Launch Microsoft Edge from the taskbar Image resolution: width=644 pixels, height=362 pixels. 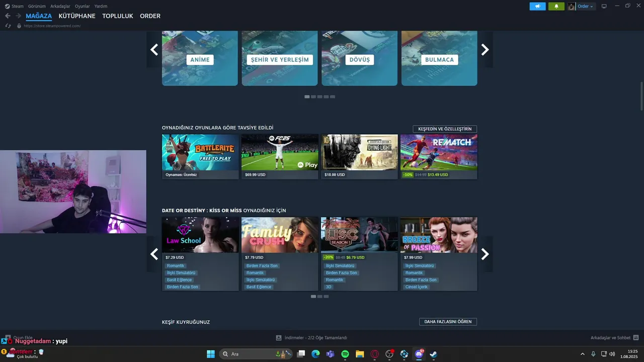point(315,354)
